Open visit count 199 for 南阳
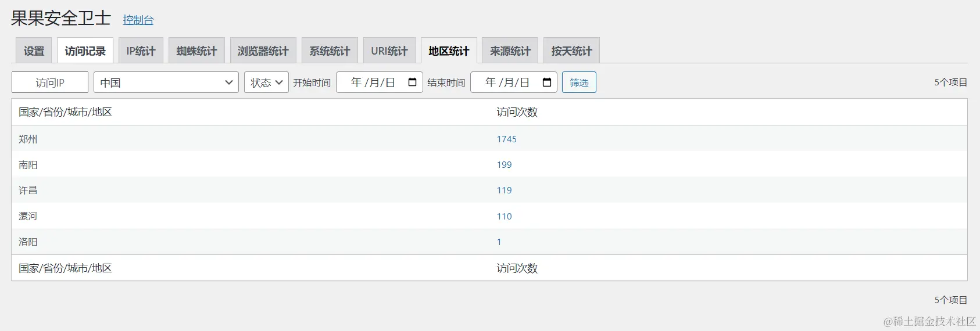 point(505,165)
